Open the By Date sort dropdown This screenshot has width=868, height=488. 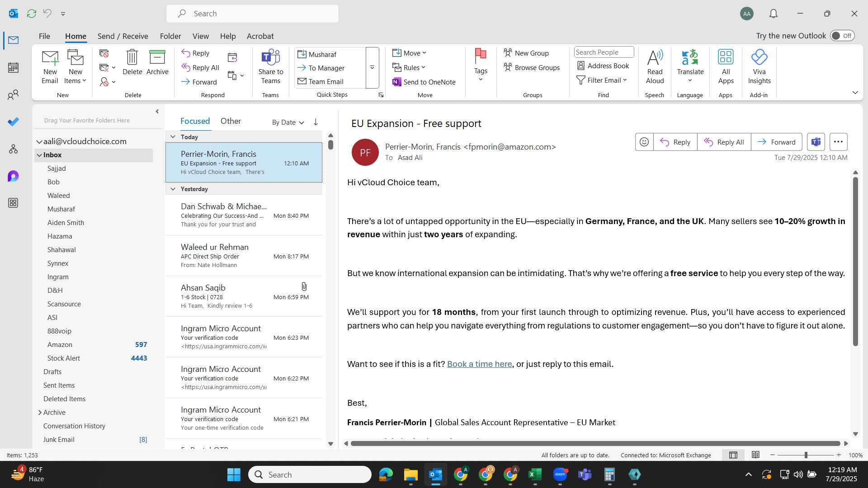[288, 122]
